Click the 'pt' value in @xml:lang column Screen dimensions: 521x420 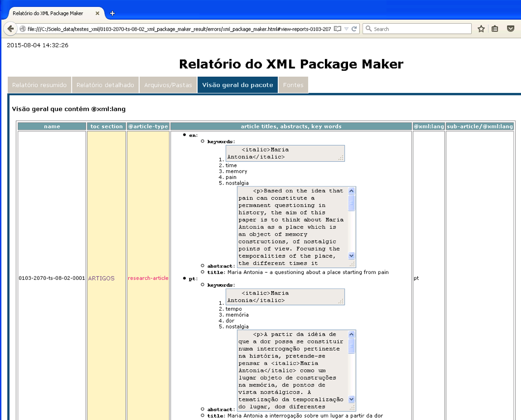pos(416,278)
